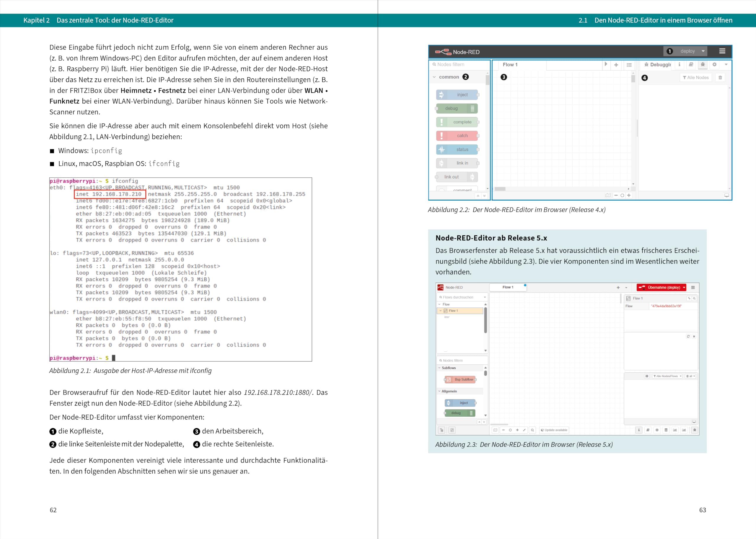Open the flow list icon beside plus
Viewport: 756px width, 539px height.
click(629, 65)
